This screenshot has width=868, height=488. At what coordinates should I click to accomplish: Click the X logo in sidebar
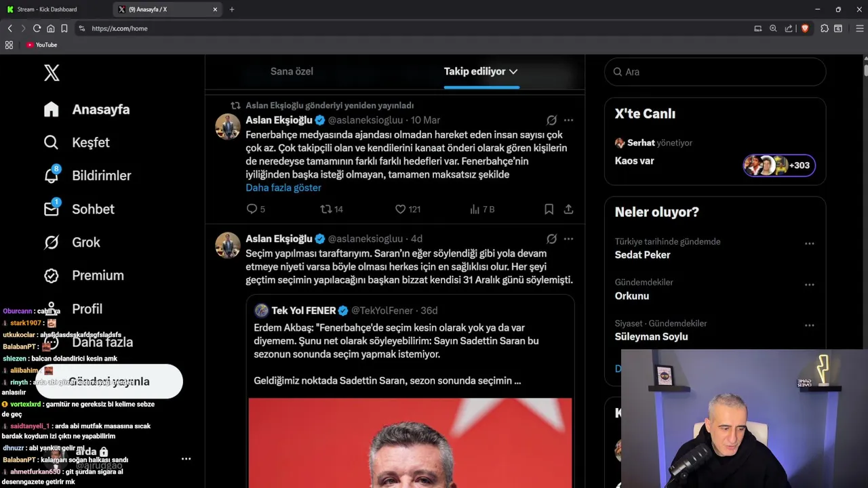tap(52, 73)
